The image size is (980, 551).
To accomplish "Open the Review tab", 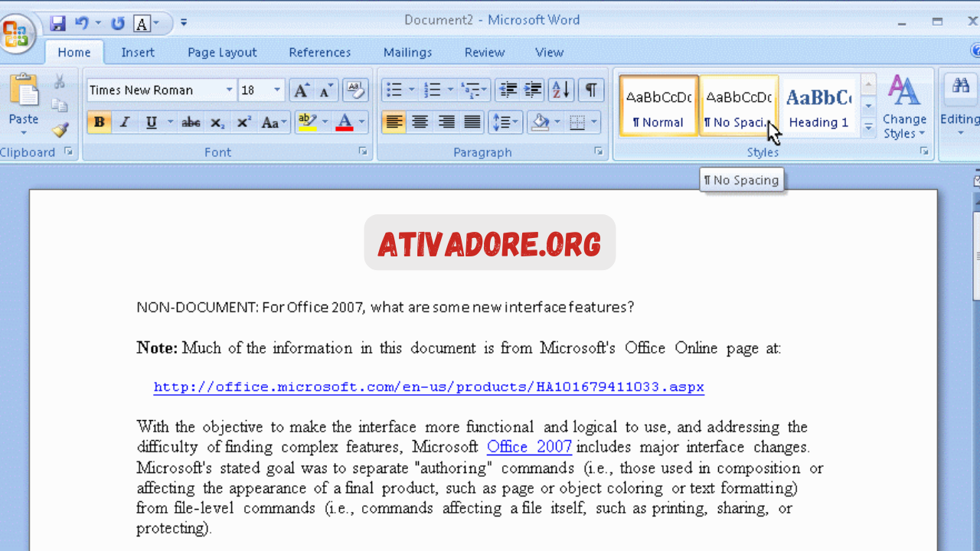I will 485,52.
